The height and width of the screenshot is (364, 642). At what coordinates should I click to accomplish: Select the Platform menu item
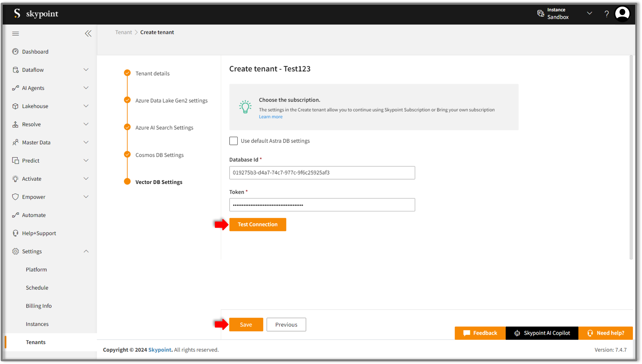point(36,269)
